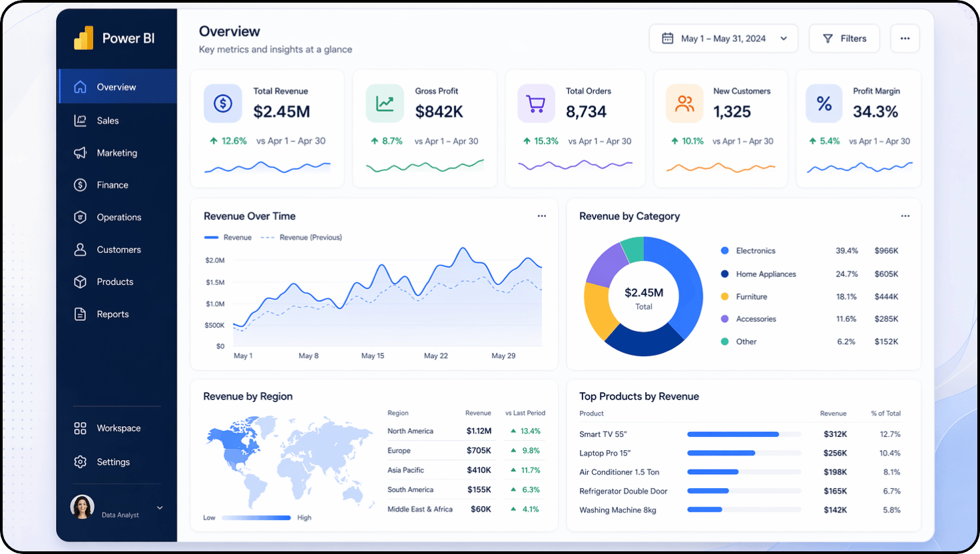
Task: Click the Customers person icon
Action: tap(80, 249)
